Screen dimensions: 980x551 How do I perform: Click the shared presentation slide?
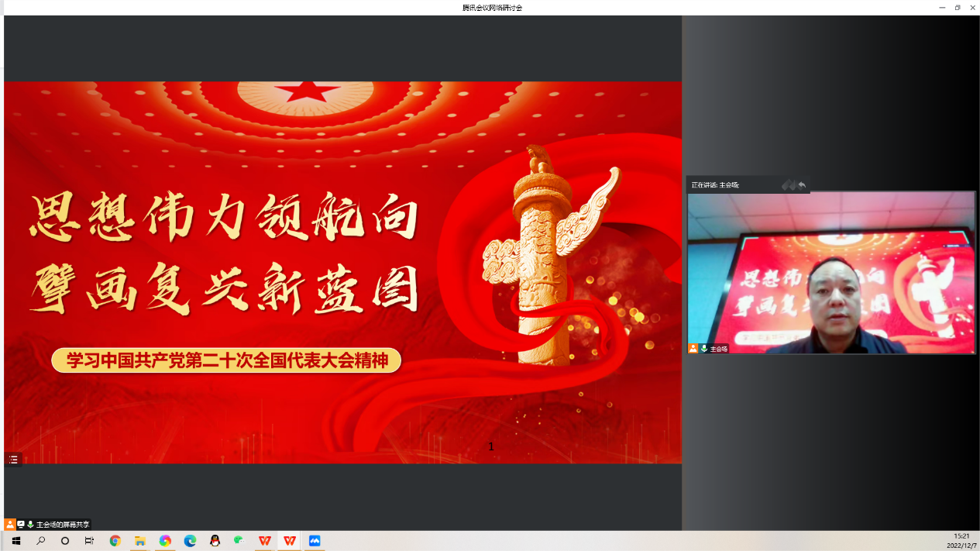342,272
